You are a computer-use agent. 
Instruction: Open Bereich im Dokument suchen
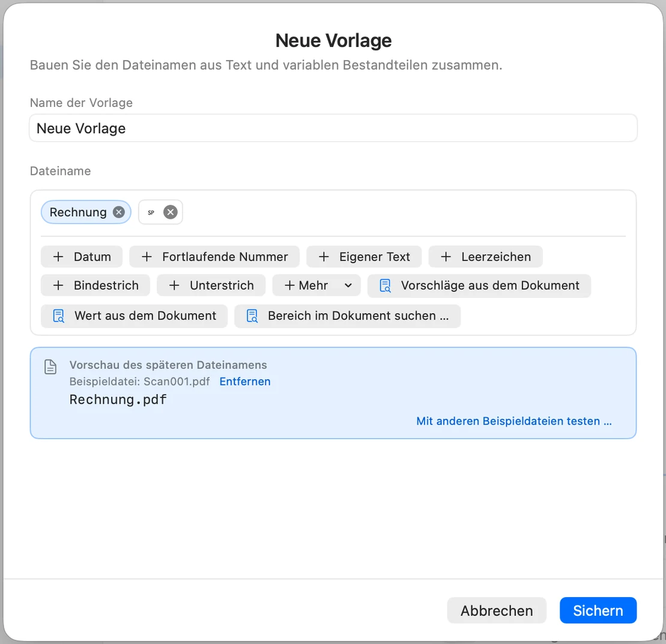[348, 315]
